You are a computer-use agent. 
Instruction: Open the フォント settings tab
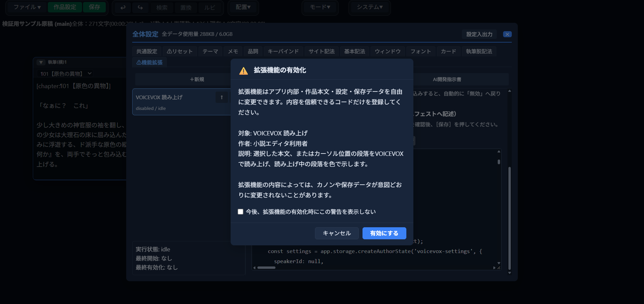(x=421, y=51)
